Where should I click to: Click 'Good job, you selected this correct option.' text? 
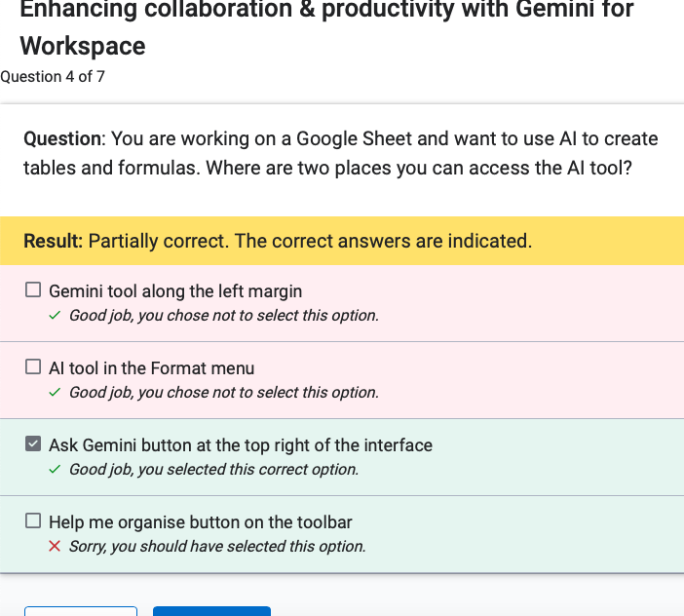click(213, 470)
